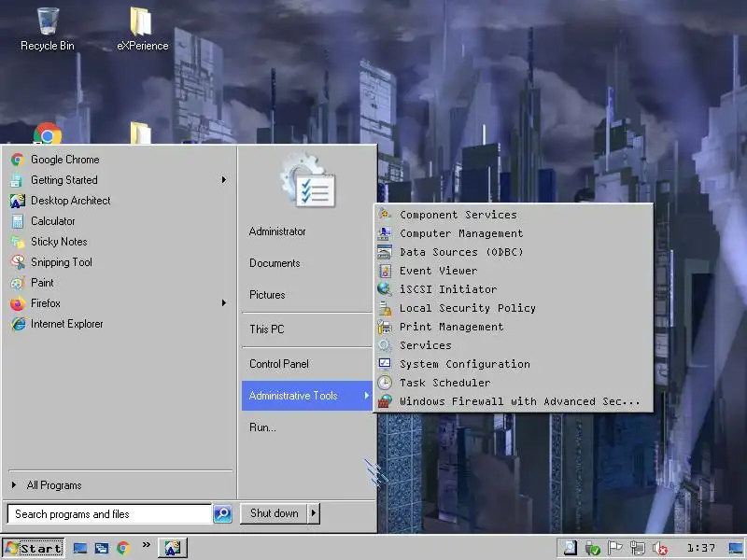Image resolution: width=747 pixels, height=560 pixels.
Task: Click the Windows Firewall with Advanced Sec... text
Action: [x=519, y=401]
